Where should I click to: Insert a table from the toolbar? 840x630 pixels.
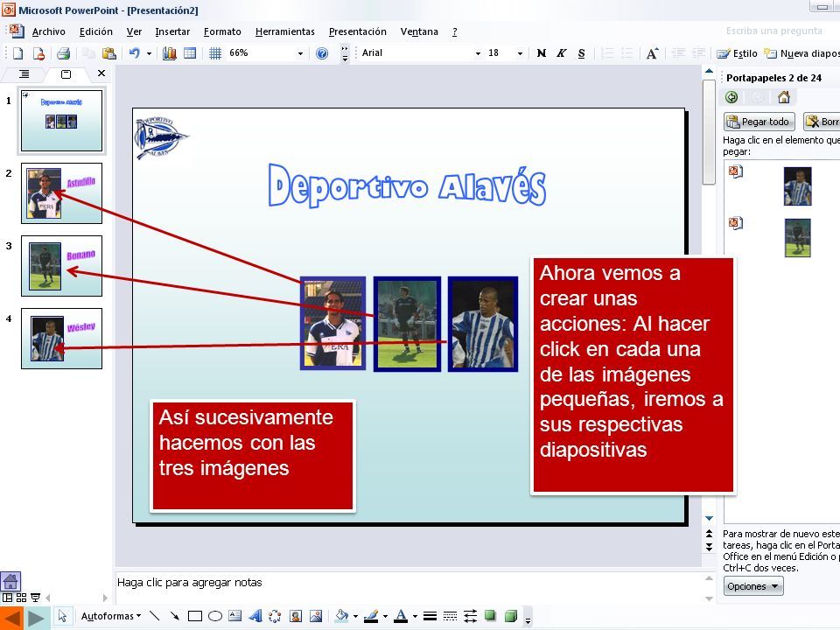pos(190,53)
